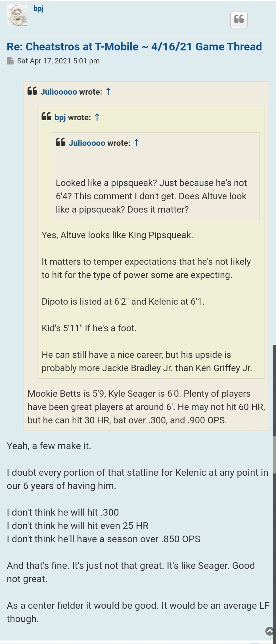The height and width of the screenshot is (644, 276).
Task: Click quotation mark icon of innermost quote
Action: pyautogui.click(x=60, y=142)
